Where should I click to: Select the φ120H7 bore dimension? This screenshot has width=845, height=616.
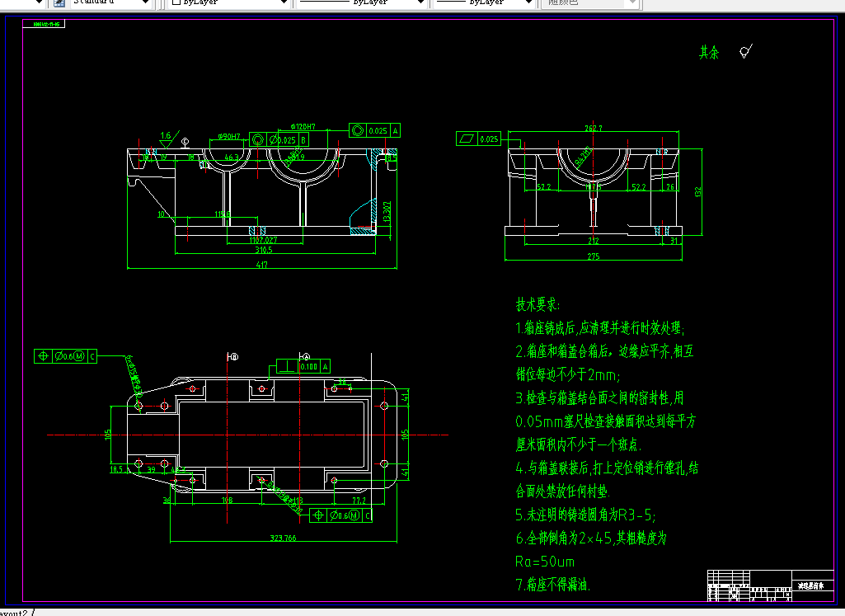[303, 127]
